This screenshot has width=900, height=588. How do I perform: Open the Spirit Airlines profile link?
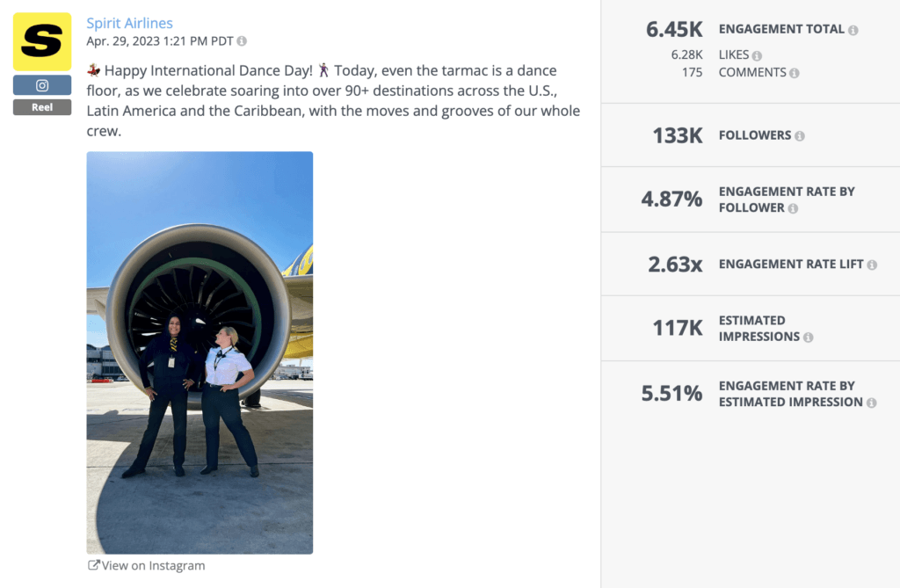pyautogui.click(x=128, y=22)
